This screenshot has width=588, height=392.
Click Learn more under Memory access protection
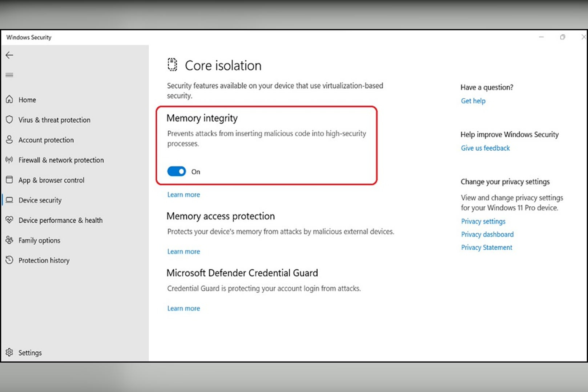tap(184, 252)
